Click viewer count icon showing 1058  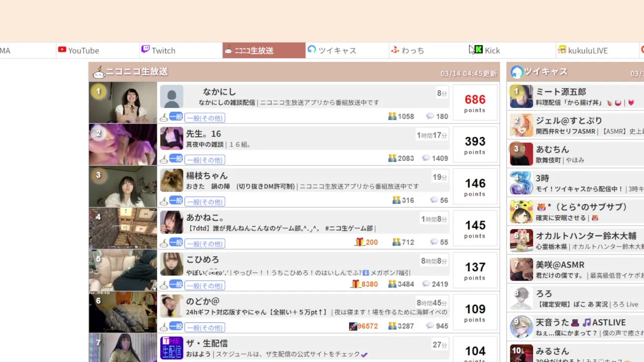392,116
